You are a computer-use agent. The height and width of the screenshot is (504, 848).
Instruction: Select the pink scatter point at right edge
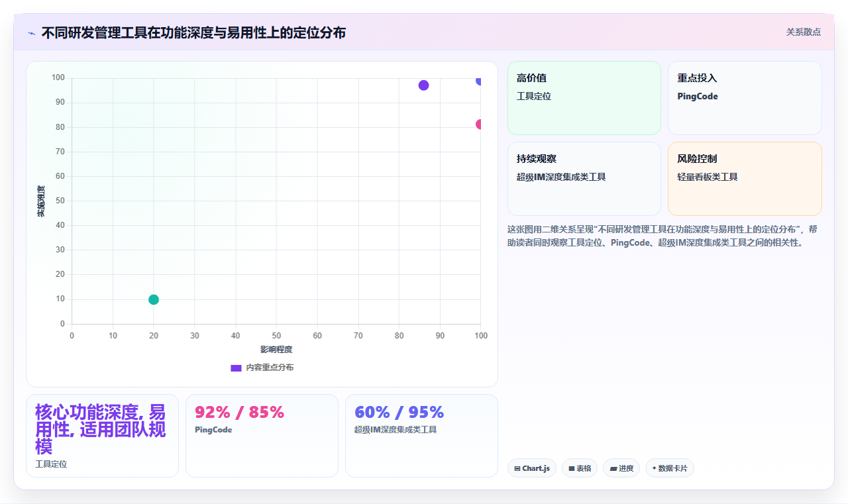coord(478,125)
